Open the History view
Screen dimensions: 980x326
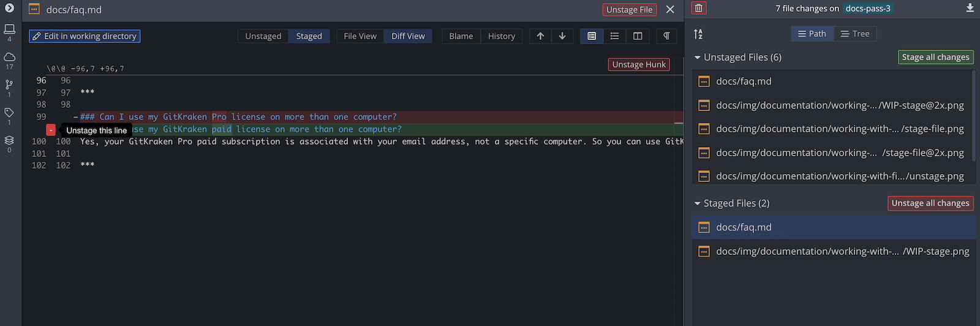[502, 36]
